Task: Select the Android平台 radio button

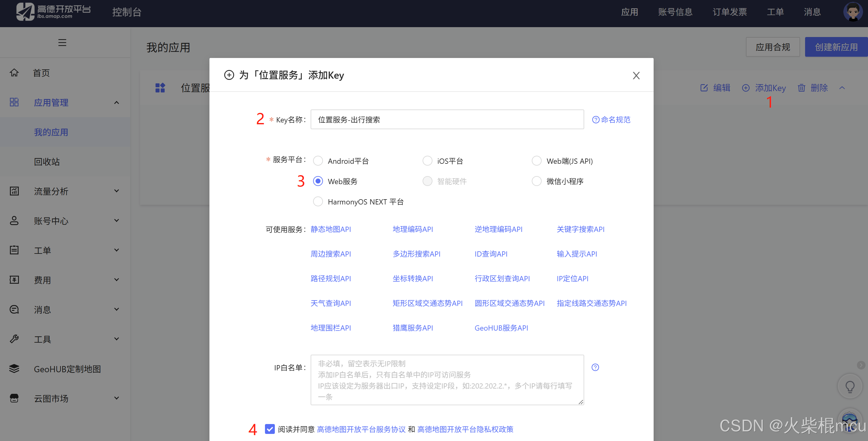Action: (x=318, y=161)
